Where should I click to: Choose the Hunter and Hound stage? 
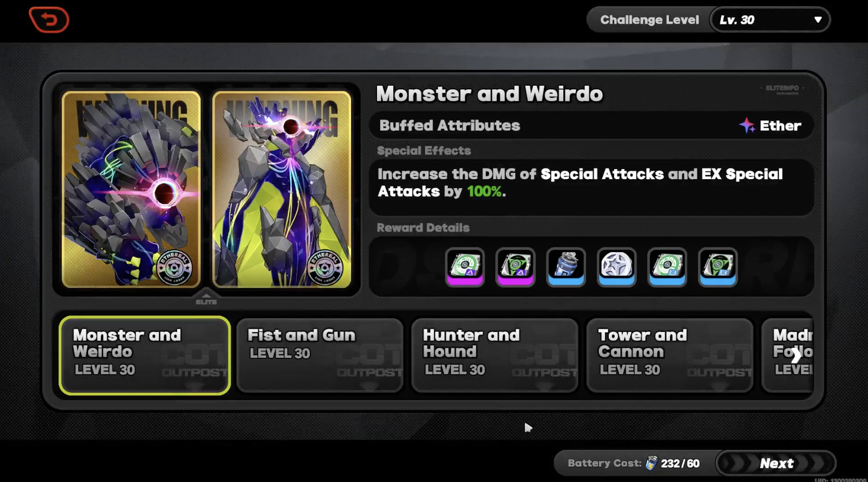(495, 355)
